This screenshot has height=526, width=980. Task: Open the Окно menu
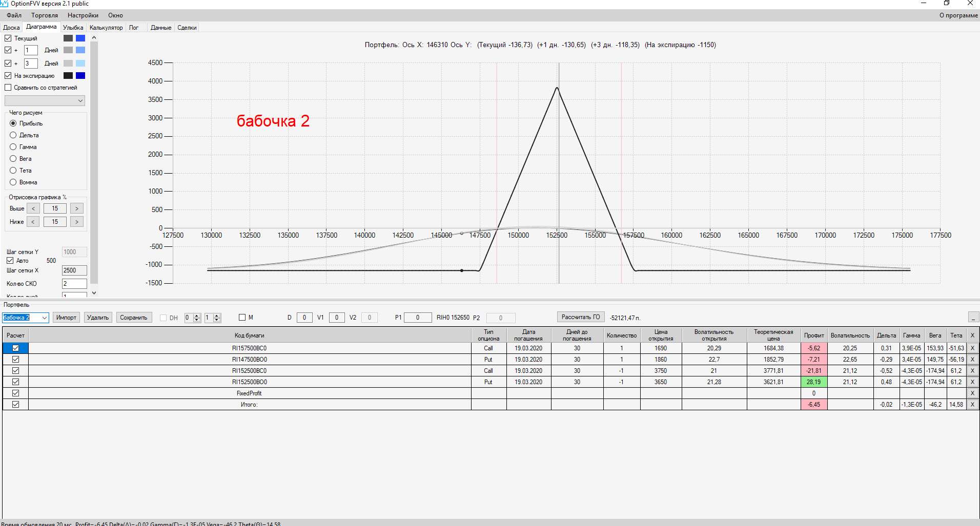pos(116,15)
